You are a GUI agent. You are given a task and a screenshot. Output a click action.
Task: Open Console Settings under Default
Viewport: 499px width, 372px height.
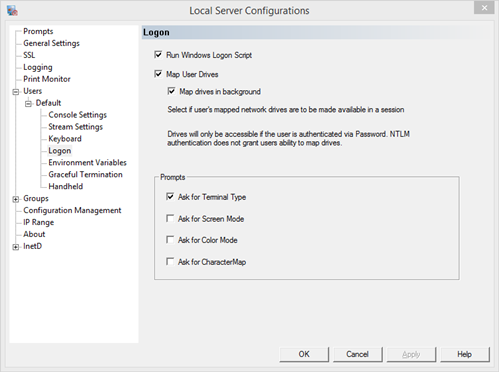point(77,115)
